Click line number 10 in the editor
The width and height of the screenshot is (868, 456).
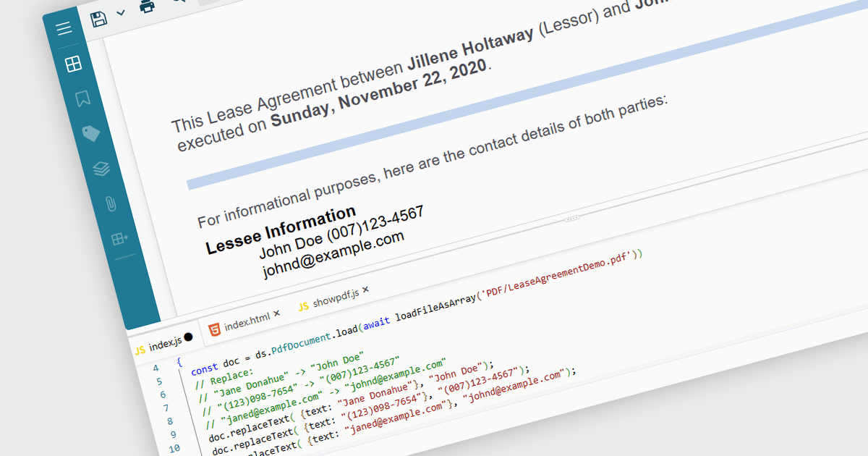(174, 447)
